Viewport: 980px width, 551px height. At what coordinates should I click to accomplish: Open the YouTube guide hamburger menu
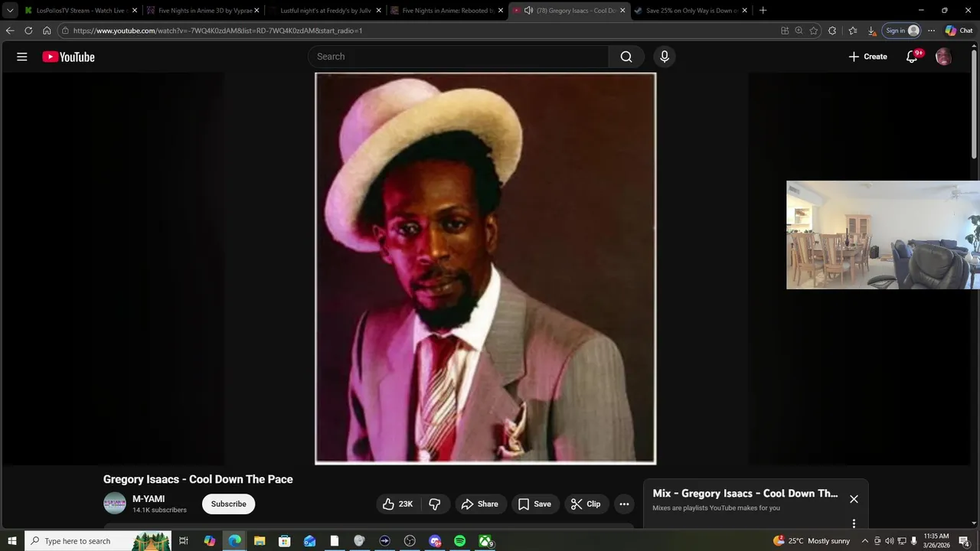click(x=22, y=57)
